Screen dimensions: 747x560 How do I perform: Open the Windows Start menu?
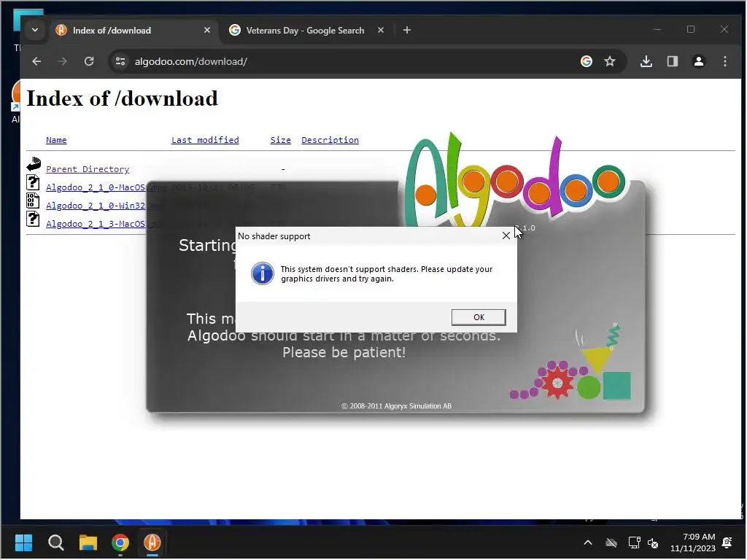[x=23, y=542]
